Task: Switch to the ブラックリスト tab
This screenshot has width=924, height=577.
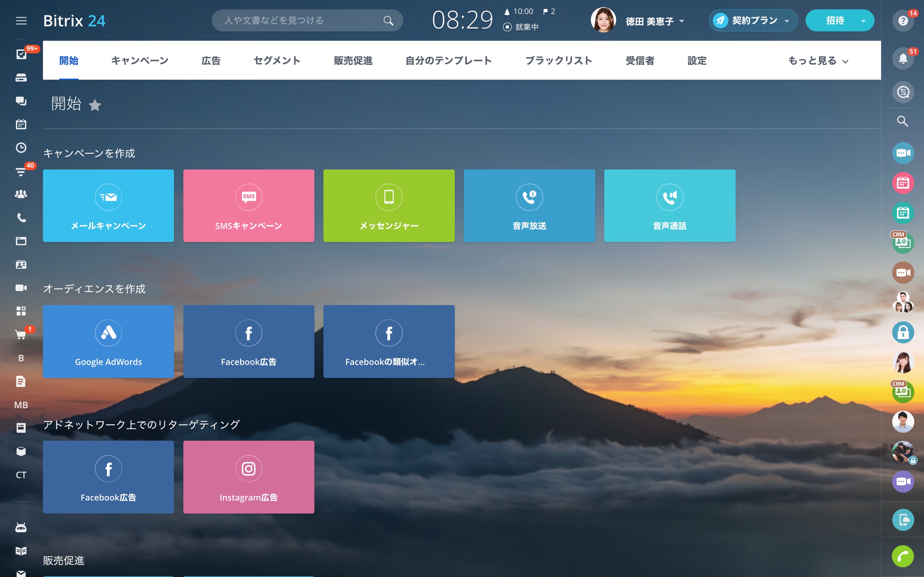Action: (559, 61)
